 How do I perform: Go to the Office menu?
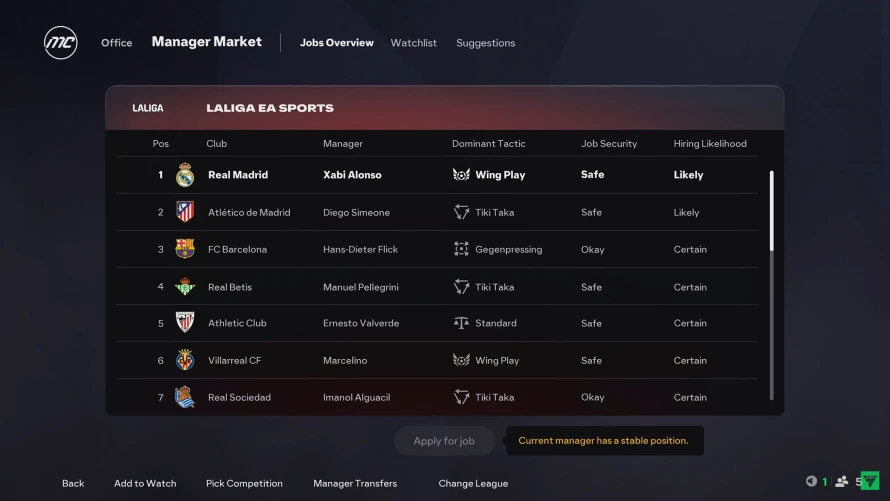tap(116, 43)
